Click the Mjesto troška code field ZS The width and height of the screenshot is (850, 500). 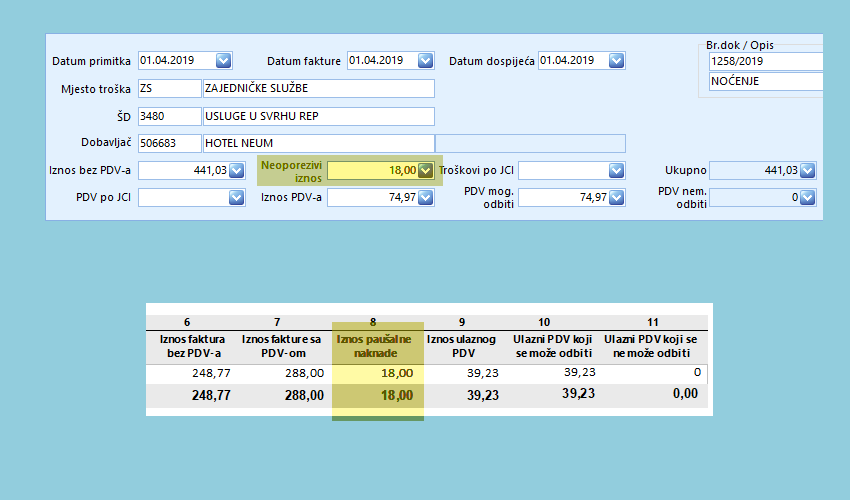tap(170, 88)
